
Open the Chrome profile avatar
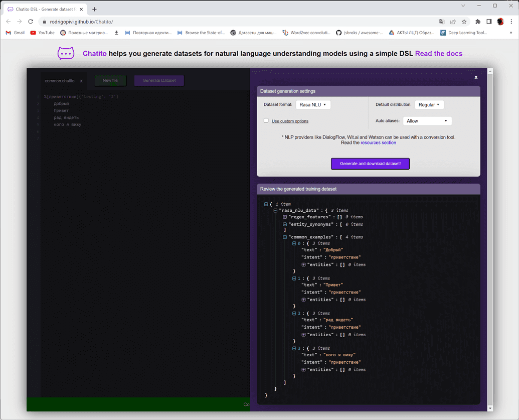(x=500, y=22)
